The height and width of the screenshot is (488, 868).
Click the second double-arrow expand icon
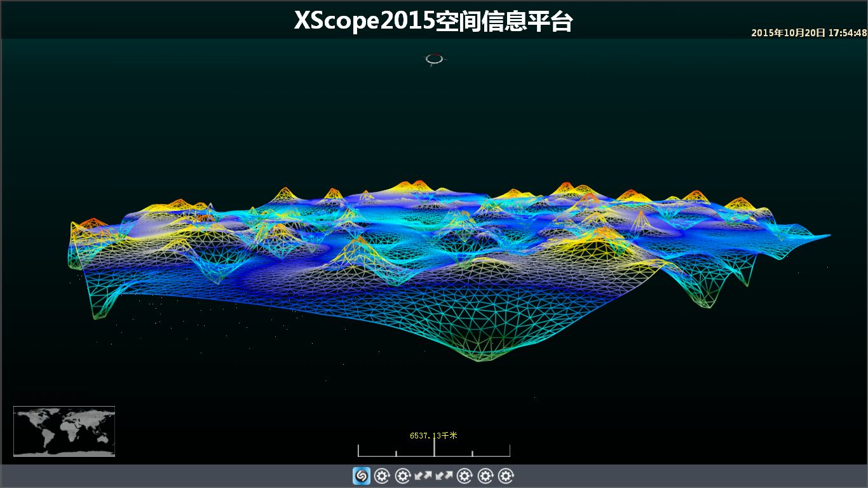coord(444,476)
